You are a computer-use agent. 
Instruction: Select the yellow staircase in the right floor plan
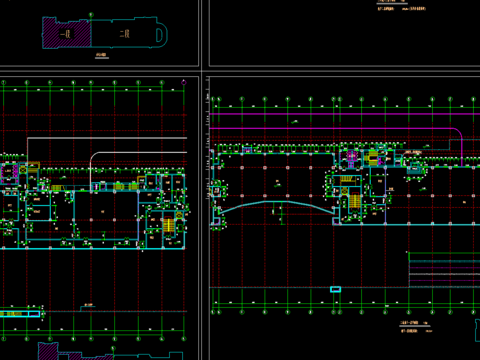pos(354,201)
